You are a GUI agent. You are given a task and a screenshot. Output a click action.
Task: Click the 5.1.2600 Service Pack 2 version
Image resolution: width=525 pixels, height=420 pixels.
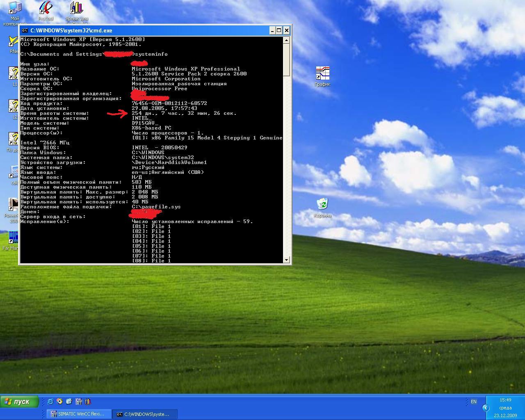click(x=189, y=74)
